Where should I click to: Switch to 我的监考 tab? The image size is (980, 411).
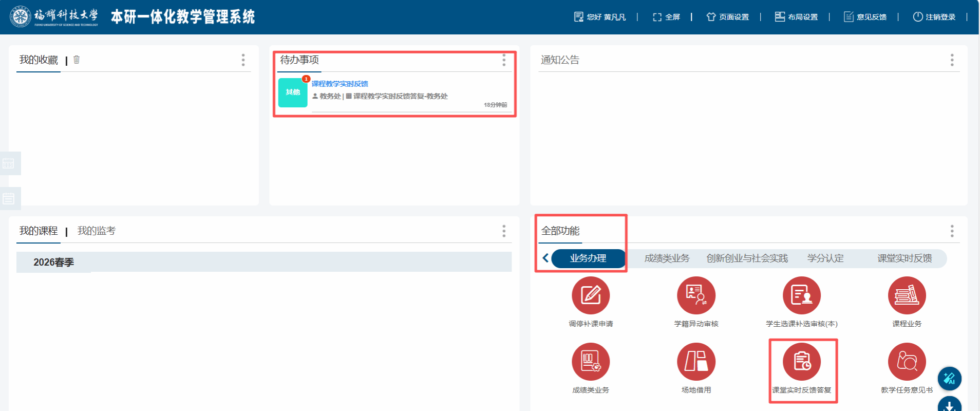coord(97,231)
